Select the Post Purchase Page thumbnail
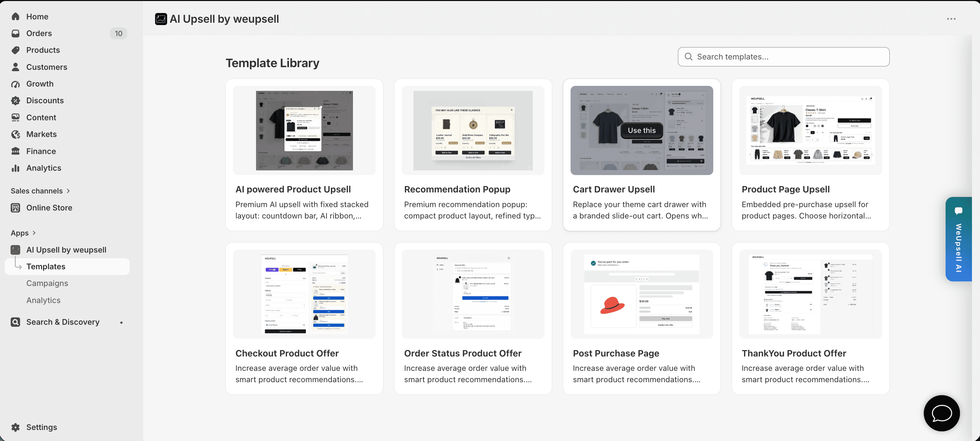The height and width of the screenshot is (441, 980). 641,294
